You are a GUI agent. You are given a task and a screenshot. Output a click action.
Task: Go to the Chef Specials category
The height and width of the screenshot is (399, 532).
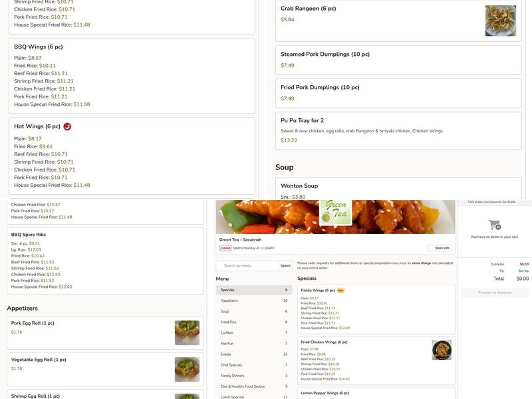tap(254, 365)
